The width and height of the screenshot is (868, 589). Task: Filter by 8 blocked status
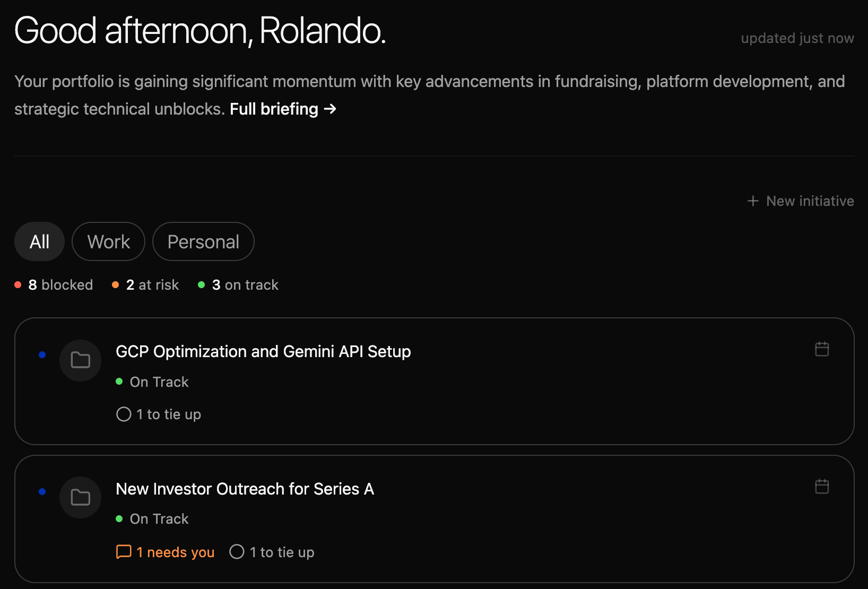pyautogui.click(x=54, y=285)
